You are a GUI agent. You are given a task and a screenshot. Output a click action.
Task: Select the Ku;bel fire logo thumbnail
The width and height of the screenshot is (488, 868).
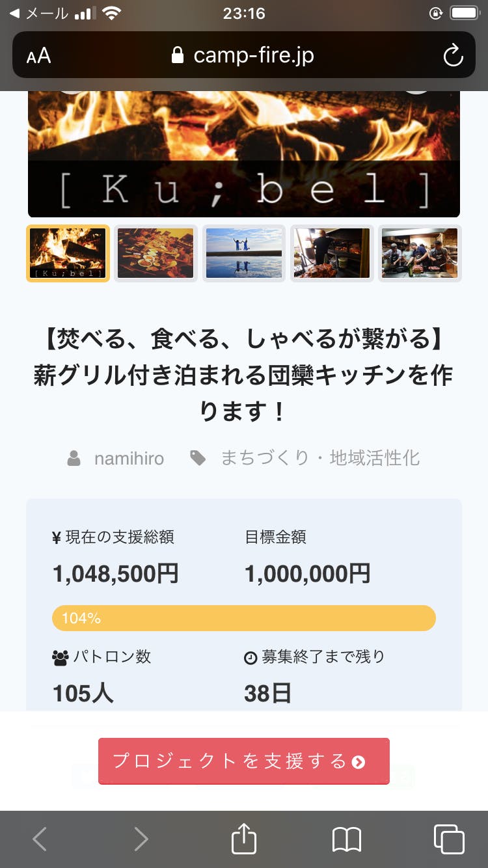[68, 253]
